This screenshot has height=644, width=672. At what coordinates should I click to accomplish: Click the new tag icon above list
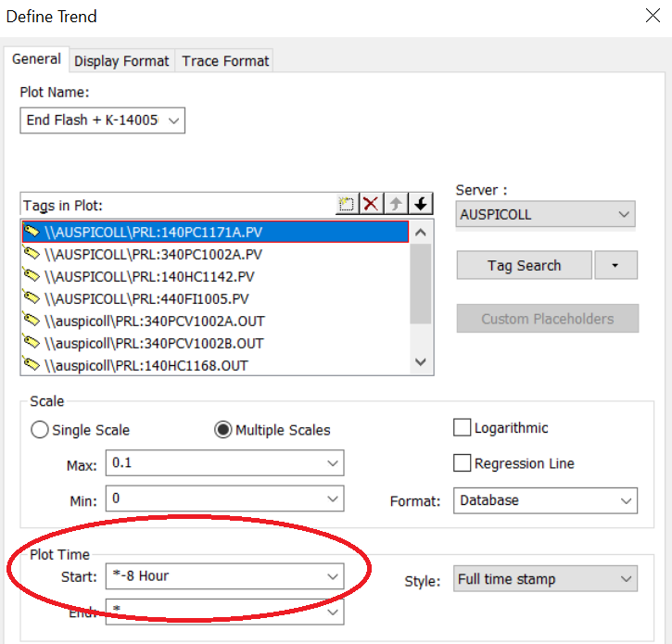tap(347, 205)
